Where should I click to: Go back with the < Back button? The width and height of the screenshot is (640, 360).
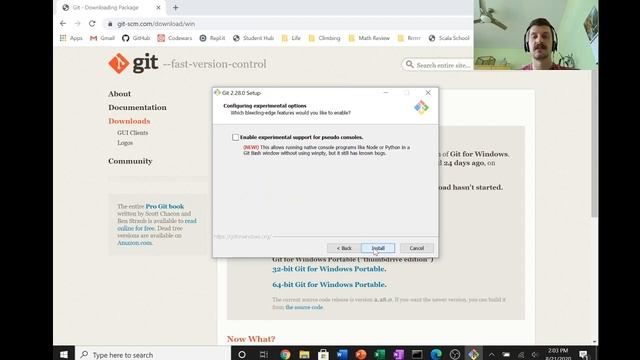[344, 248]
